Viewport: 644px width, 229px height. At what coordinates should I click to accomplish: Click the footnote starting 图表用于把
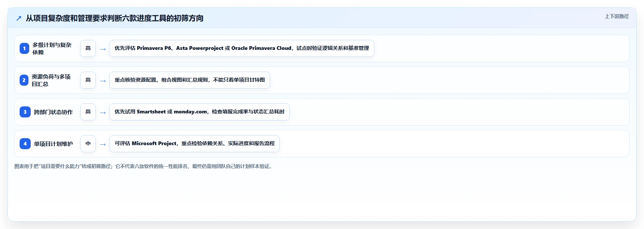(x=144, y=167)
